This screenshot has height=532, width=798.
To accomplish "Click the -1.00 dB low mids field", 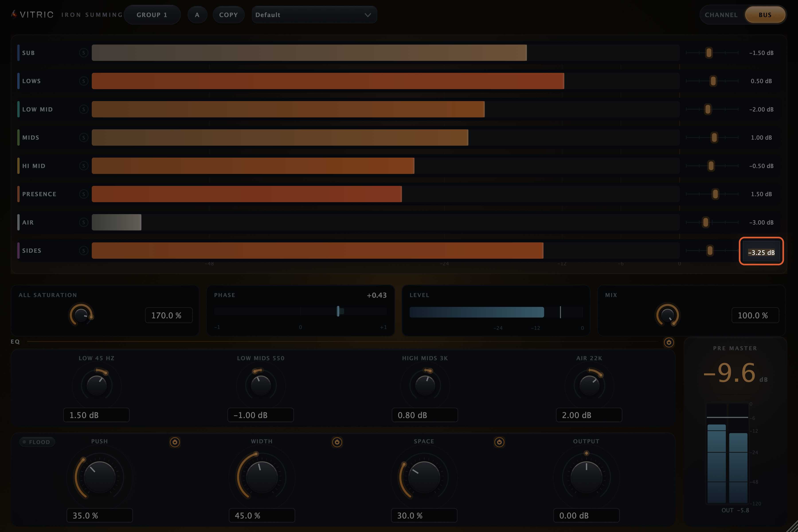I will click(261, 415).
